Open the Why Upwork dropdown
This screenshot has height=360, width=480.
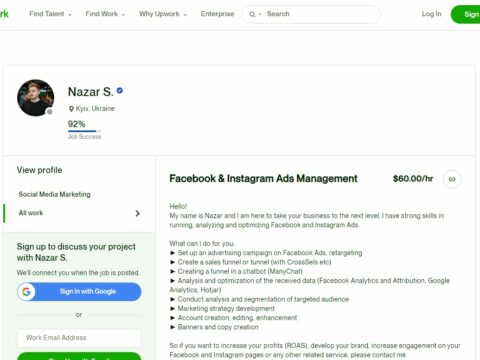point(163,14)
